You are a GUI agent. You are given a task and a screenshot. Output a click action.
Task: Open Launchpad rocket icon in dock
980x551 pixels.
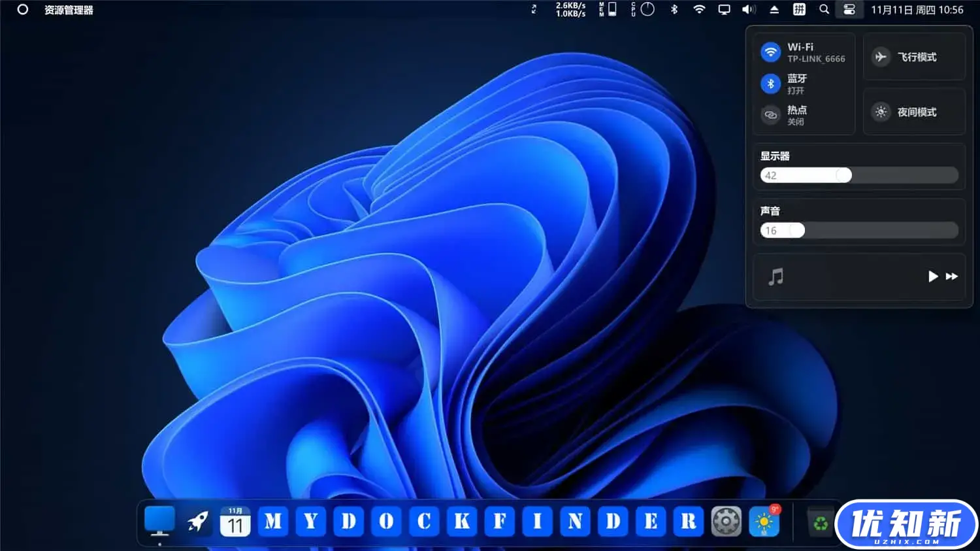coord(197,522)
